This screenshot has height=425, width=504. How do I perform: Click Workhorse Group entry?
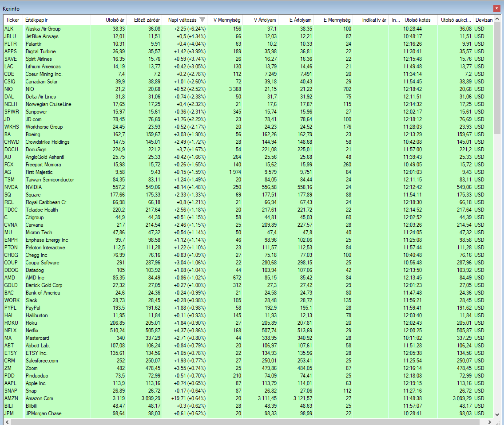click(x=44, y=127)
